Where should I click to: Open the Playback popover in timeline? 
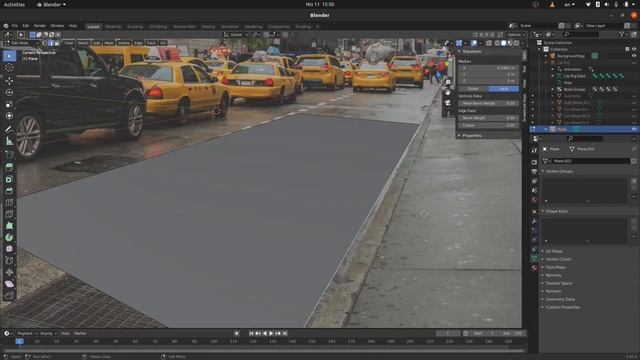tap(26, 333)
